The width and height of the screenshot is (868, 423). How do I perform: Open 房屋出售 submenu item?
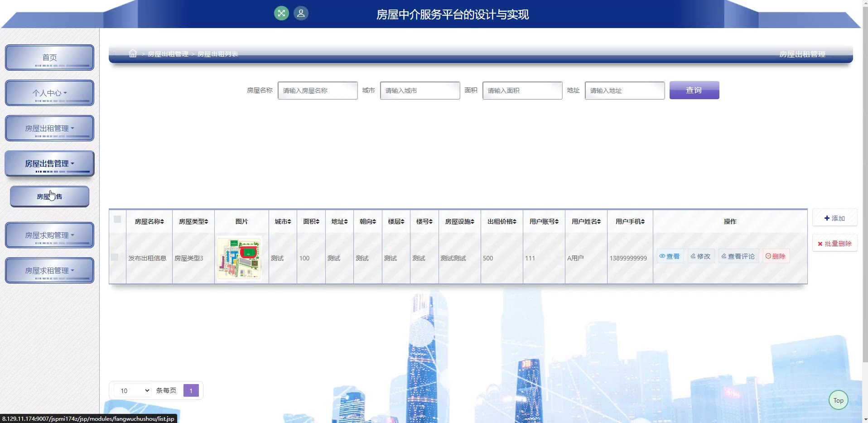click(49, 197)
